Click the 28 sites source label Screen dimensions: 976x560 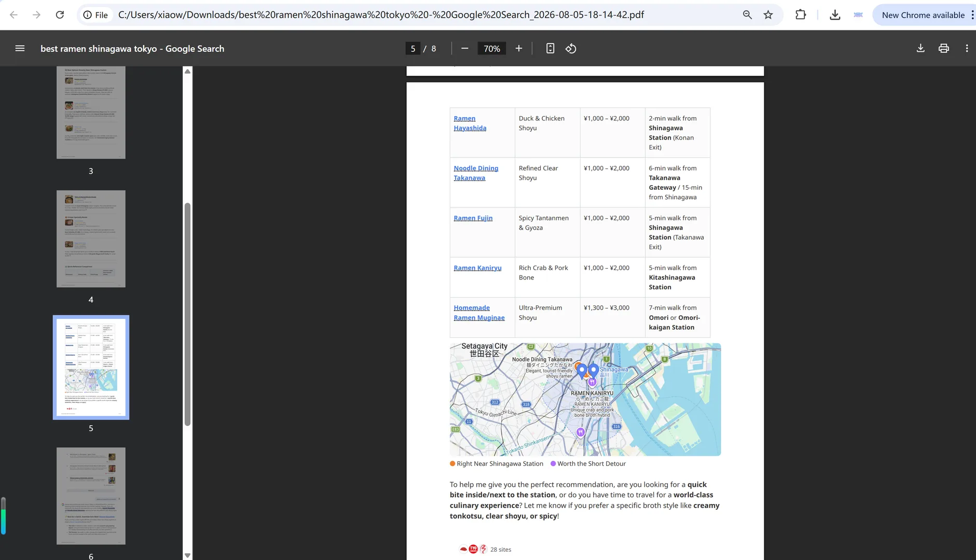pyautogui.click(x=500, y=549)
